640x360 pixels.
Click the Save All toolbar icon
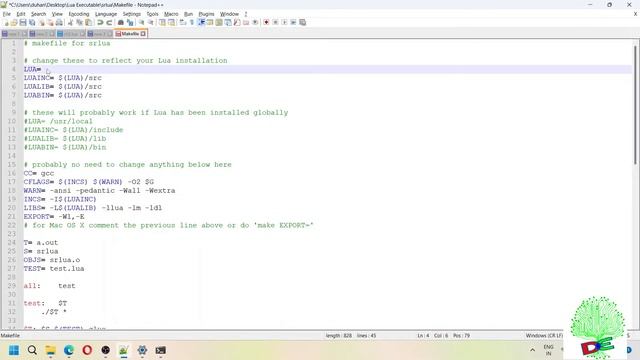pos(32,22)
